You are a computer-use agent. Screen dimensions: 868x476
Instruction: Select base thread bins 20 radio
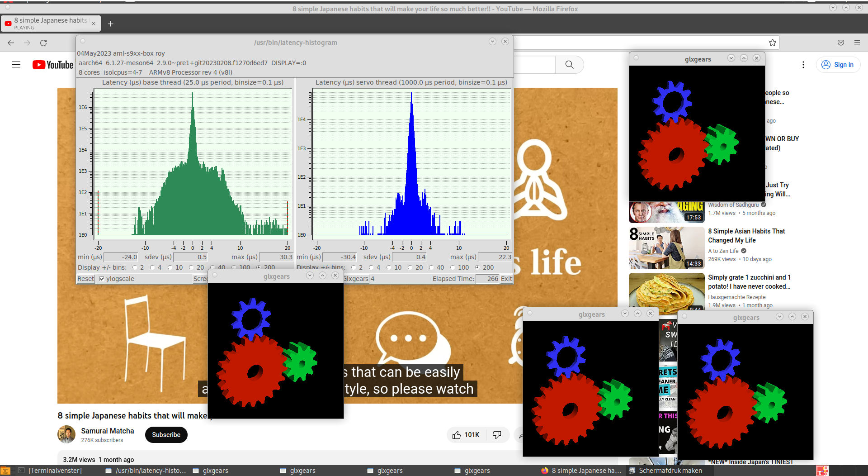(191, 267)
